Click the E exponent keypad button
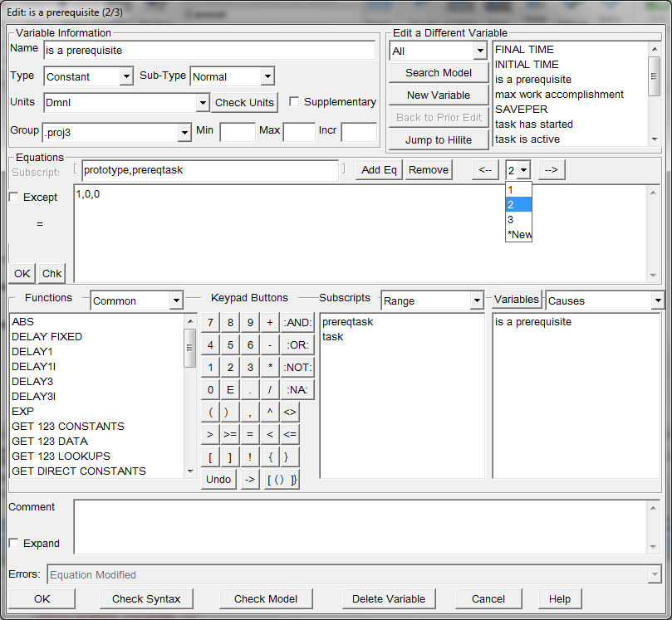The width and height of the screenshot is (672, 620). [230, 389]
